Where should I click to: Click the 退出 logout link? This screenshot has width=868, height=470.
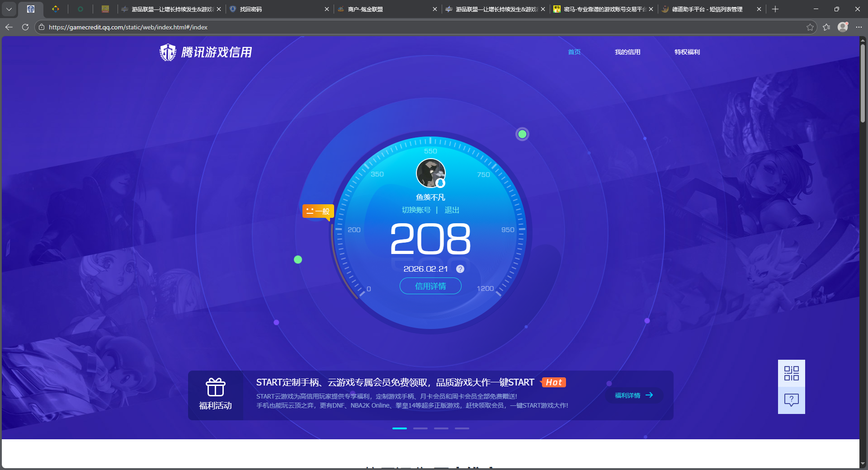tap(453, 210)
